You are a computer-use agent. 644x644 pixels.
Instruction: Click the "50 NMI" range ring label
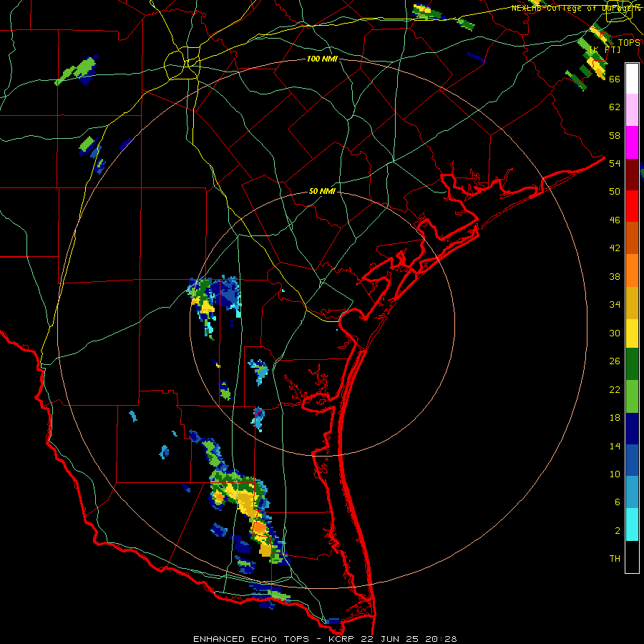click(322, 191)
